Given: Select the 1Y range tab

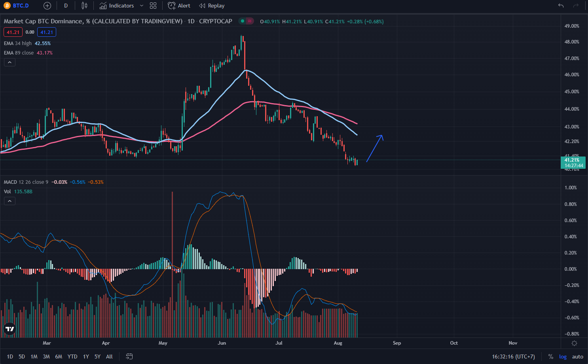Looking at the screenshot, I should coord(86,356).
